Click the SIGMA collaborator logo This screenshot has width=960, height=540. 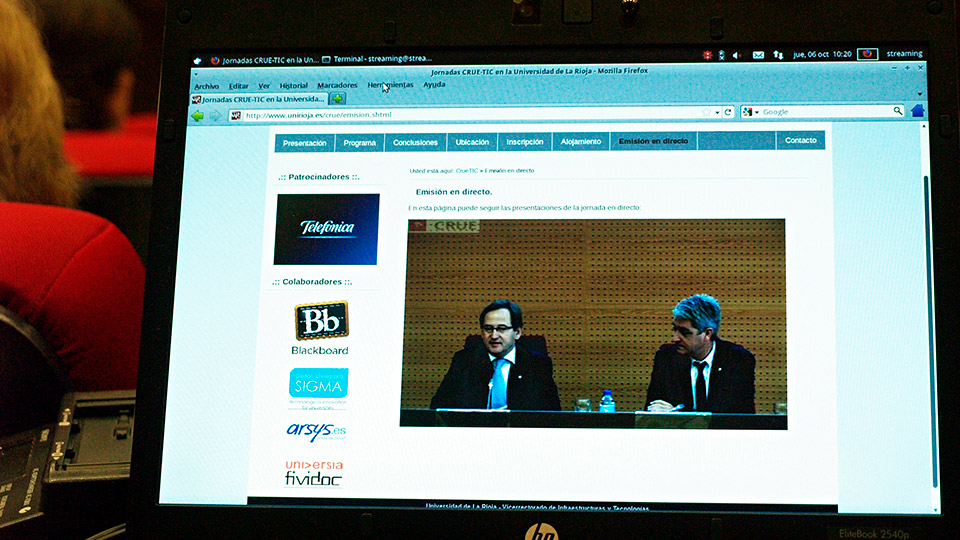pyautogui.click(x=318, y=389)
